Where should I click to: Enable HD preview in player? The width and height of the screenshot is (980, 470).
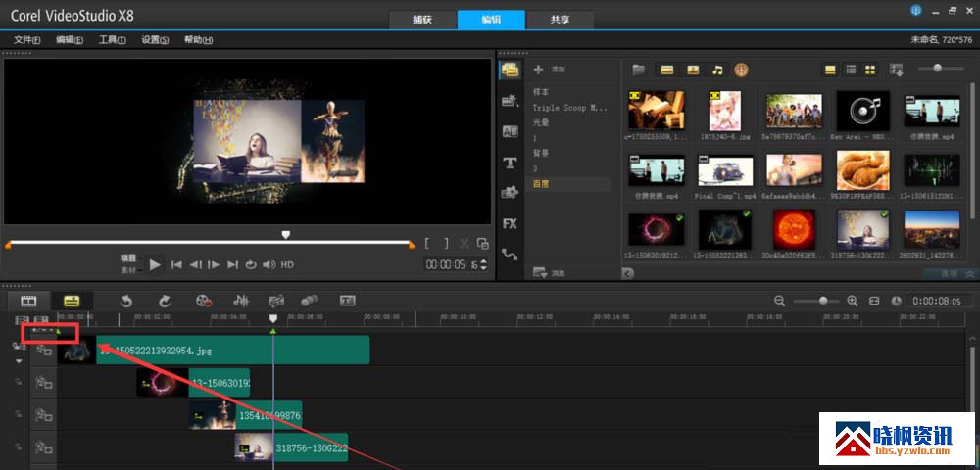click(x=287, y=264)
